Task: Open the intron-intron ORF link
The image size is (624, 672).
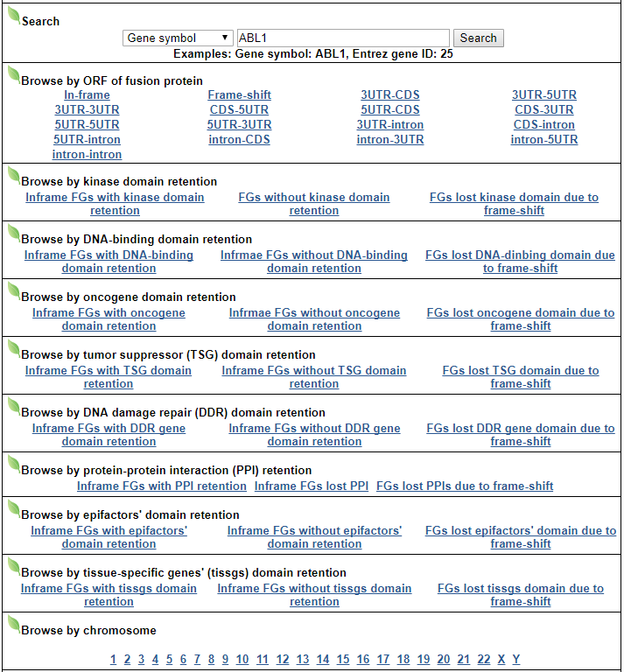Action: coord(87,155)
